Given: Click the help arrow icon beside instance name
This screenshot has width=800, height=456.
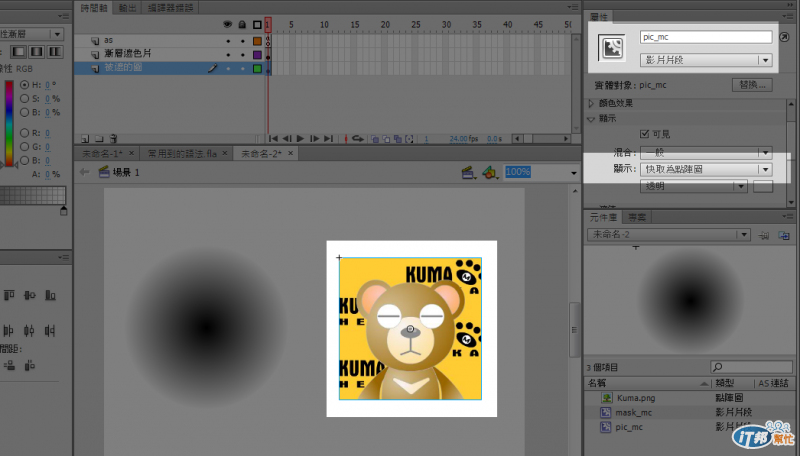Looking at the screenshot, I should [784, 37].
